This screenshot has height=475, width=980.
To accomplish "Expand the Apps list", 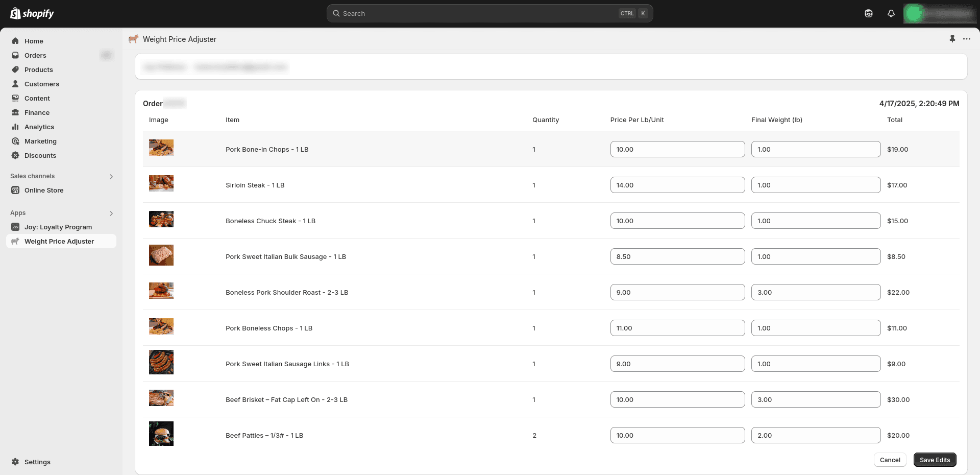I will 111,213.
